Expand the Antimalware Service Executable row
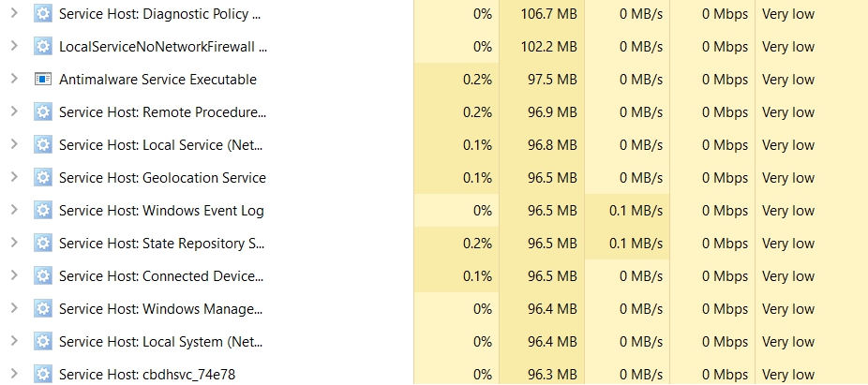 pyautogui.click(x=14, y=79)
